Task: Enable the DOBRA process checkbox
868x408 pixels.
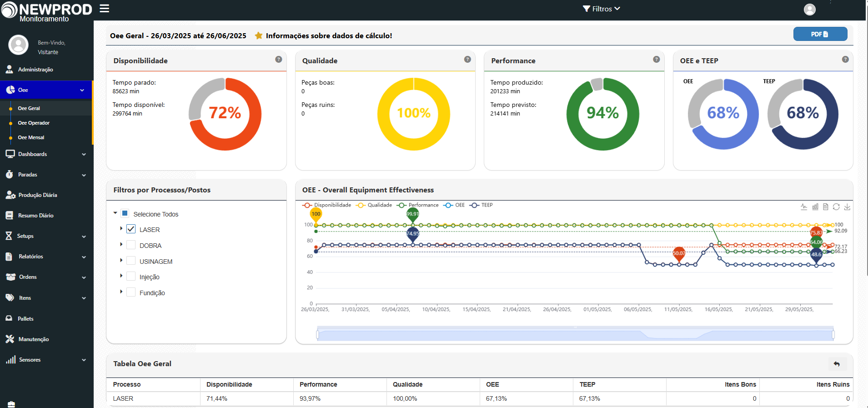Action: coord(131,245)
